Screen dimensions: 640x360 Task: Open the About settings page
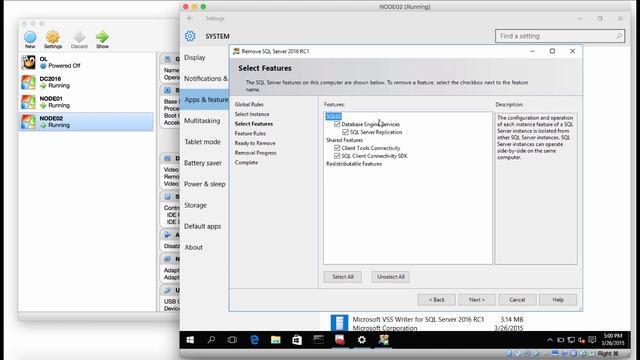[x=193, y=247]
